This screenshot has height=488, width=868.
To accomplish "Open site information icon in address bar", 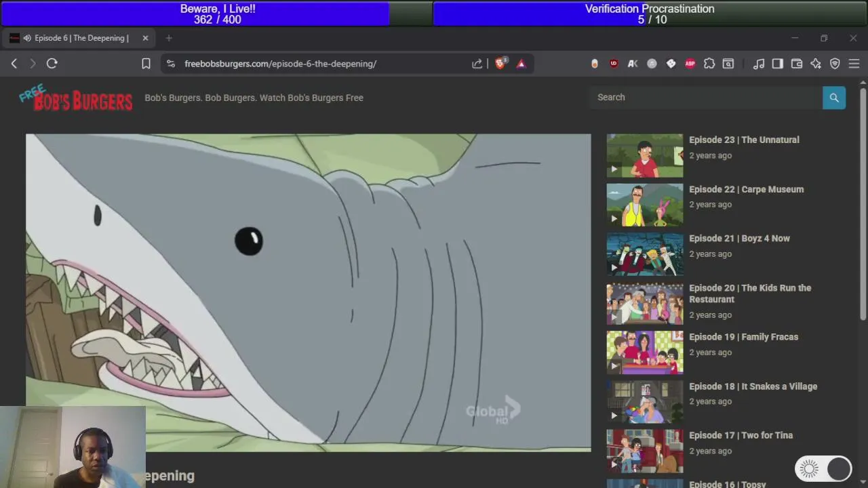I will coord(171,64).
